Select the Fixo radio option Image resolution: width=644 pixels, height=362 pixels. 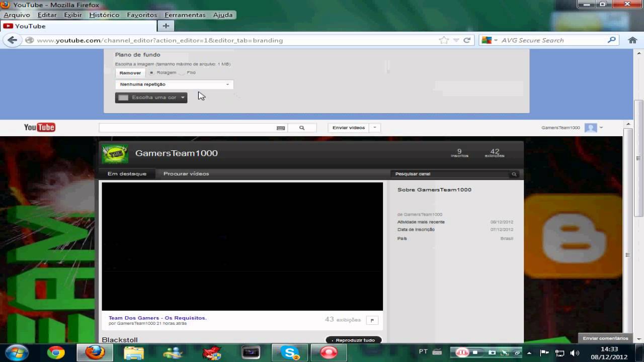click(x=182, y=73)
